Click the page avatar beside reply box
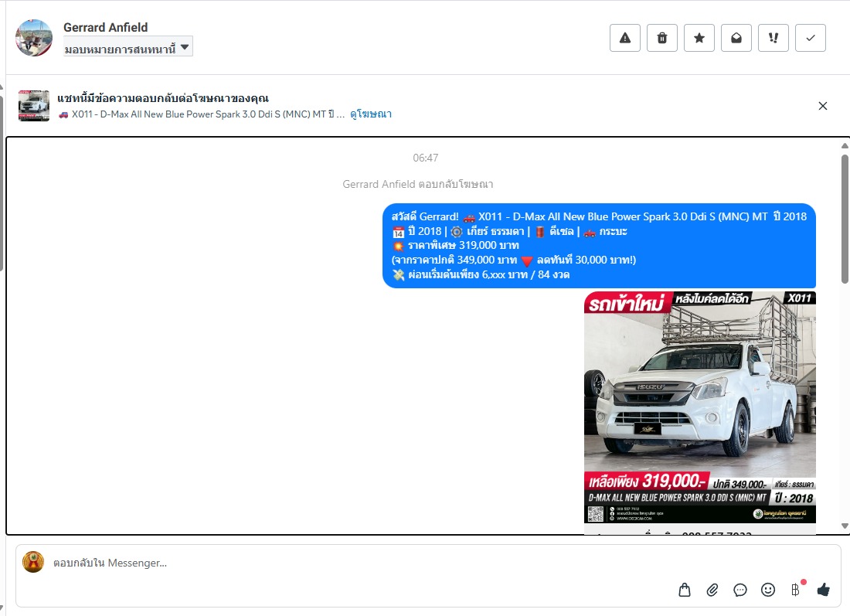Screen dimensions: 850x616 coord(33,563)
